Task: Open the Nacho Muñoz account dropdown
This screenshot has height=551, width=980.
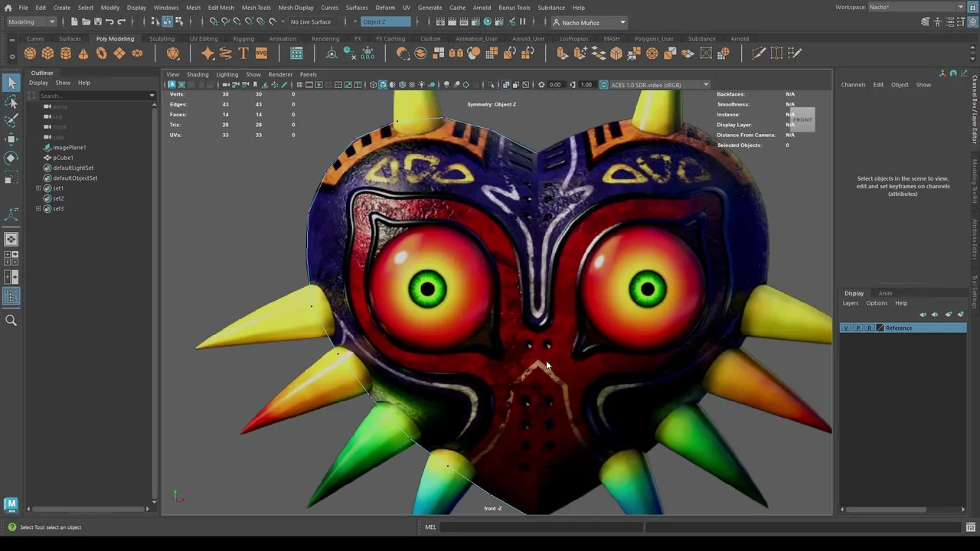Action: [x=590, y=22]
